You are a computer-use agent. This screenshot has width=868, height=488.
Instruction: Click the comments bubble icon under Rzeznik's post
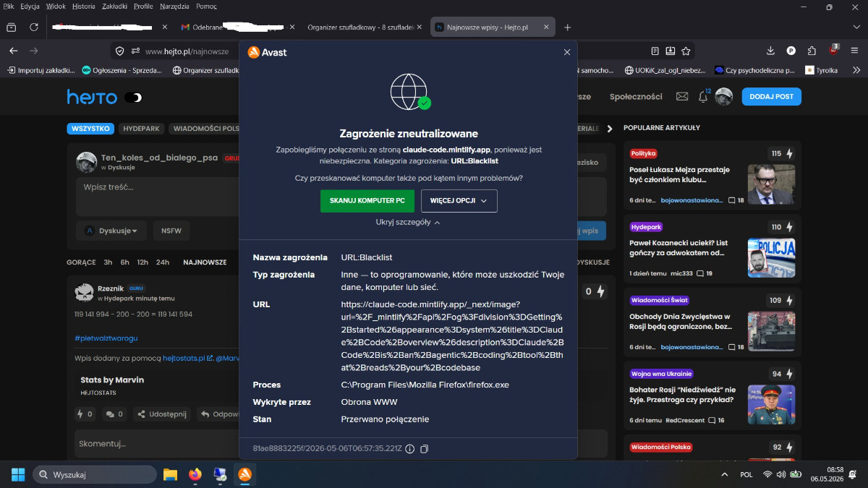pos(110,414)
